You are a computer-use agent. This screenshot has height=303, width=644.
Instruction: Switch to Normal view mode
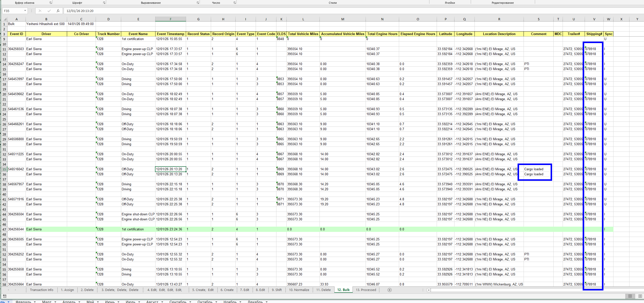click(x=630, y=296)
